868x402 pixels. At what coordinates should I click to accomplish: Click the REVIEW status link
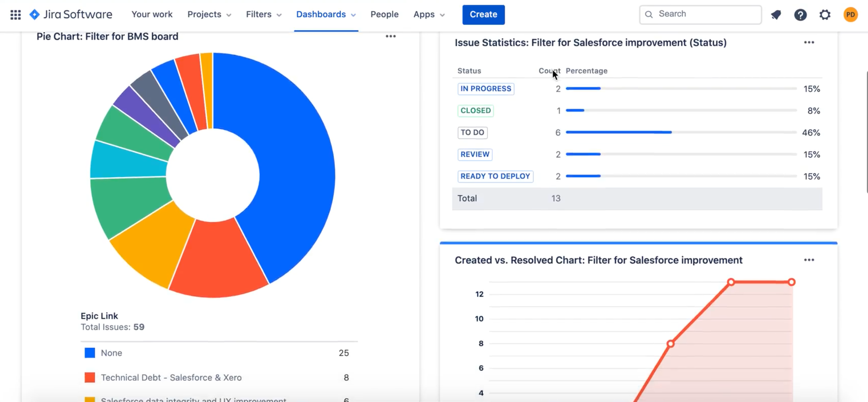[475, 154]
